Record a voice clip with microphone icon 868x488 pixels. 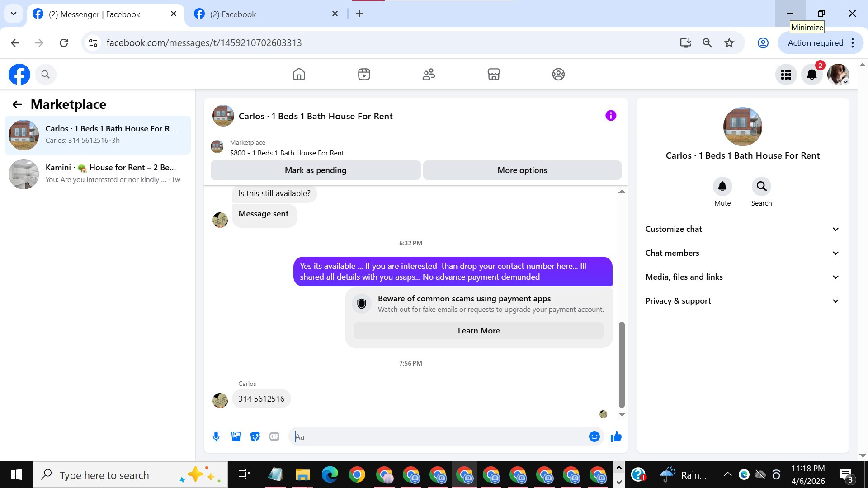(216, 436)
